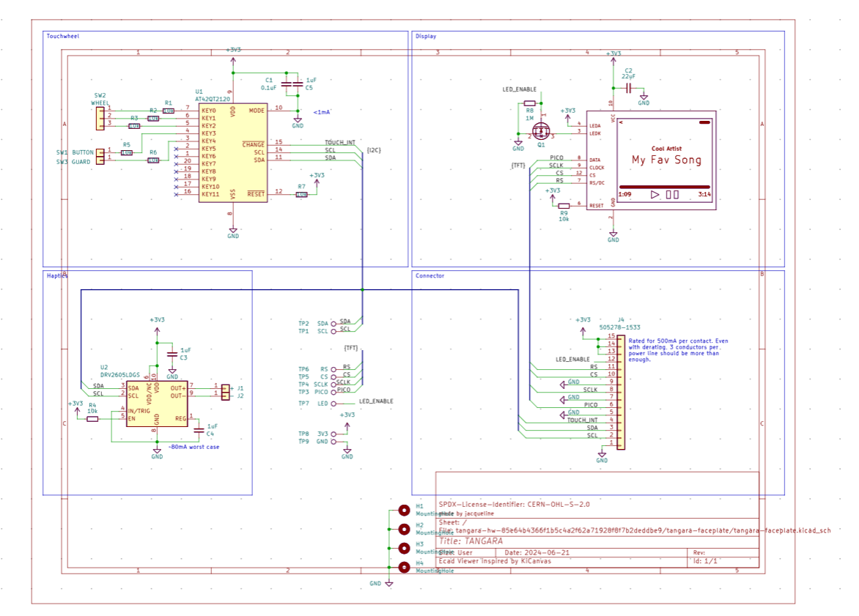Click the '{I2C}' bus label

374,150
